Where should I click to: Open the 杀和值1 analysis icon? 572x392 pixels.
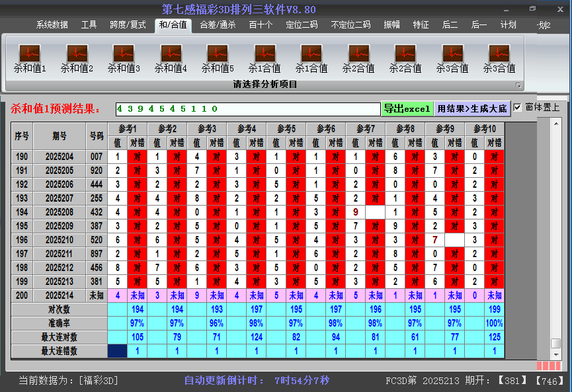click(30, 59)
